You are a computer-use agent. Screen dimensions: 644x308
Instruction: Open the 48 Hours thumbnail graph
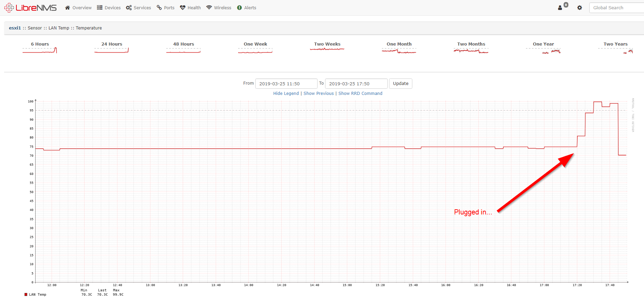click(183, 50)
